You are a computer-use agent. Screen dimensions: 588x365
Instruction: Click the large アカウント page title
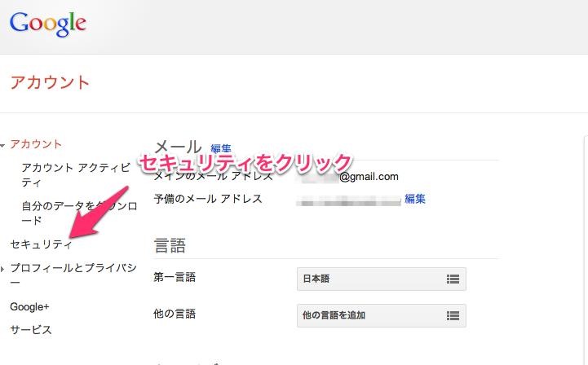pyautogui.click(x=50, y=82)
